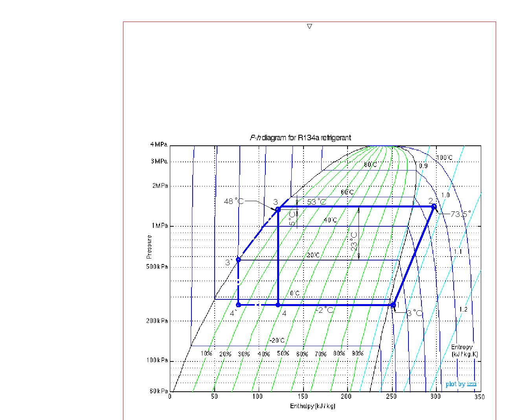
Task: Click the circle marker at state point 2
Action: 434,206
